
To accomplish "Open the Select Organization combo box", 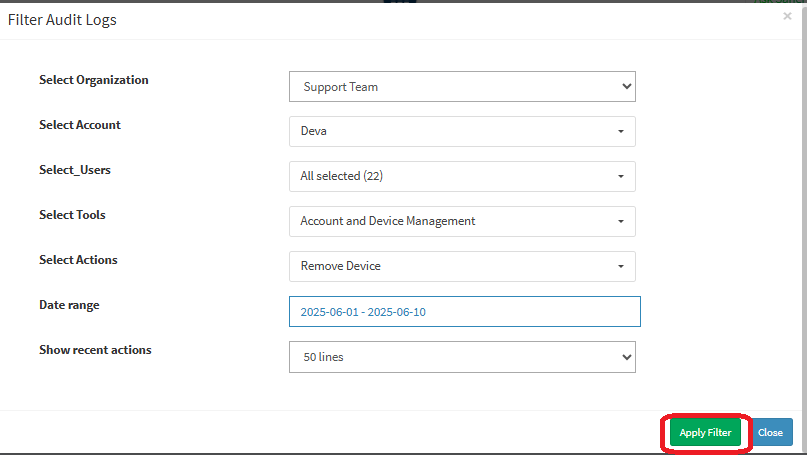I will [462, 86].
